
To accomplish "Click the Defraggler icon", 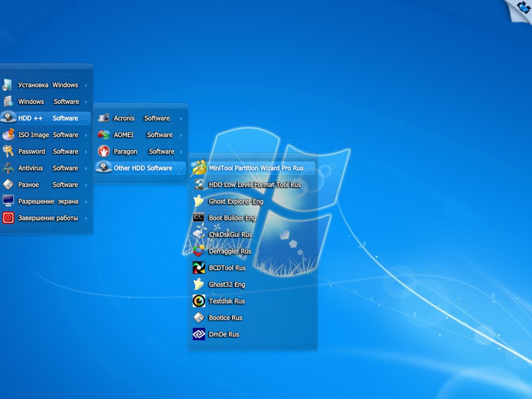I will coord(199,251).
